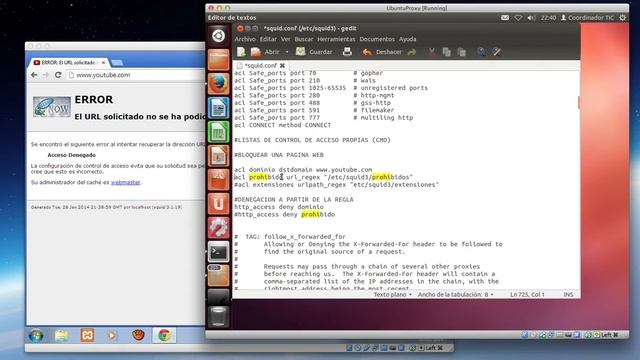This screenshot has width=640, height=360.
Task: Open the Editar menu
Action: 268,39
